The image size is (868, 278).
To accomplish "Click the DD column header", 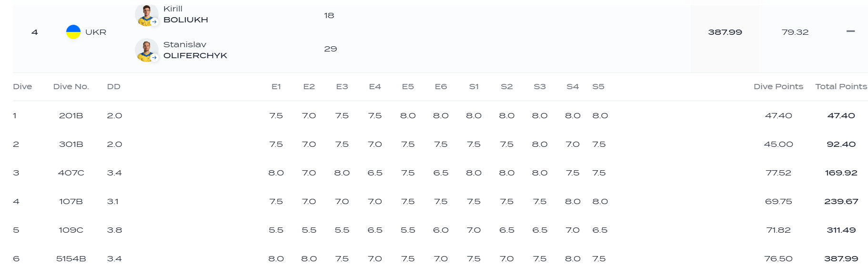I will pyautogui.click(x=113, y=86).
